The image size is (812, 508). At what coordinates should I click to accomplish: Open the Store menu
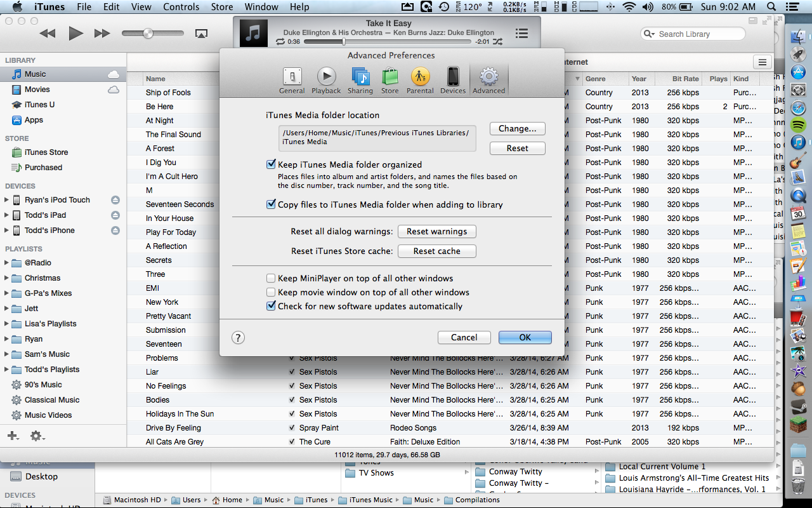point(222,7)
